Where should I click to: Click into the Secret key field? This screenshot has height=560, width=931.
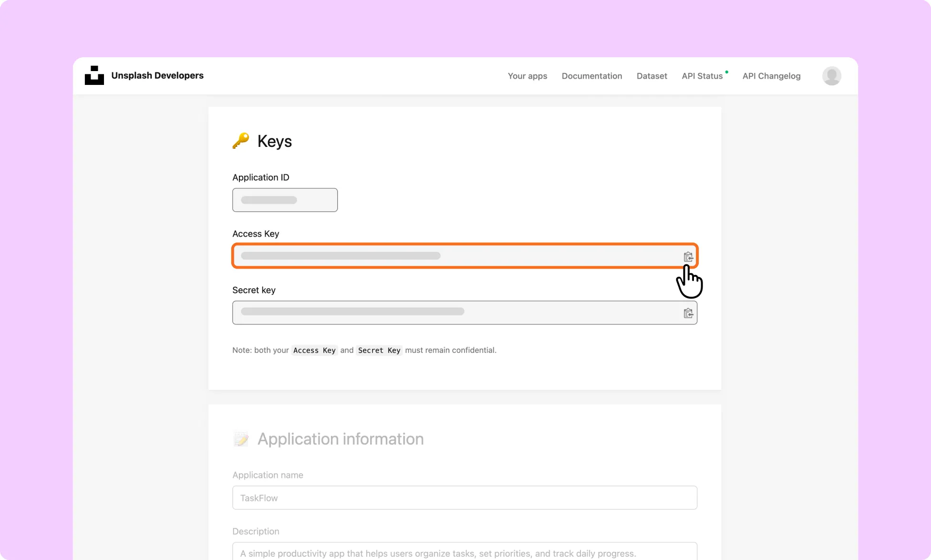[x=465, y=312]
